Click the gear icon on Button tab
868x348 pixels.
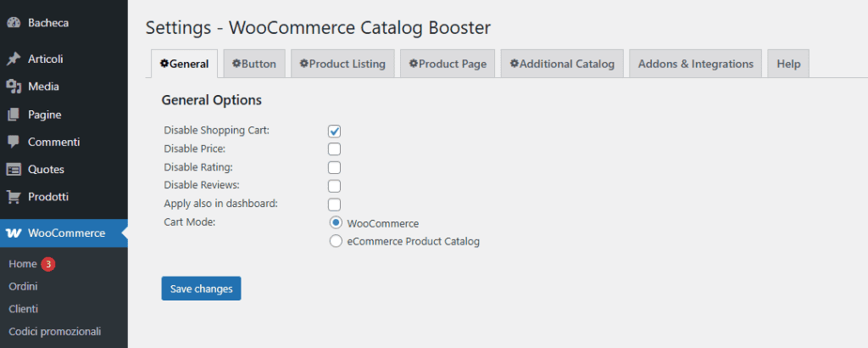point(236,64)
